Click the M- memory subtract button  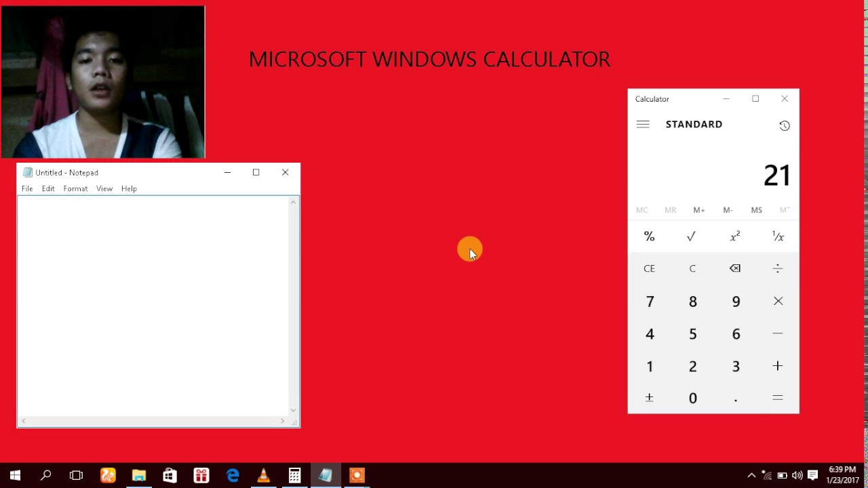pos(728,210)
